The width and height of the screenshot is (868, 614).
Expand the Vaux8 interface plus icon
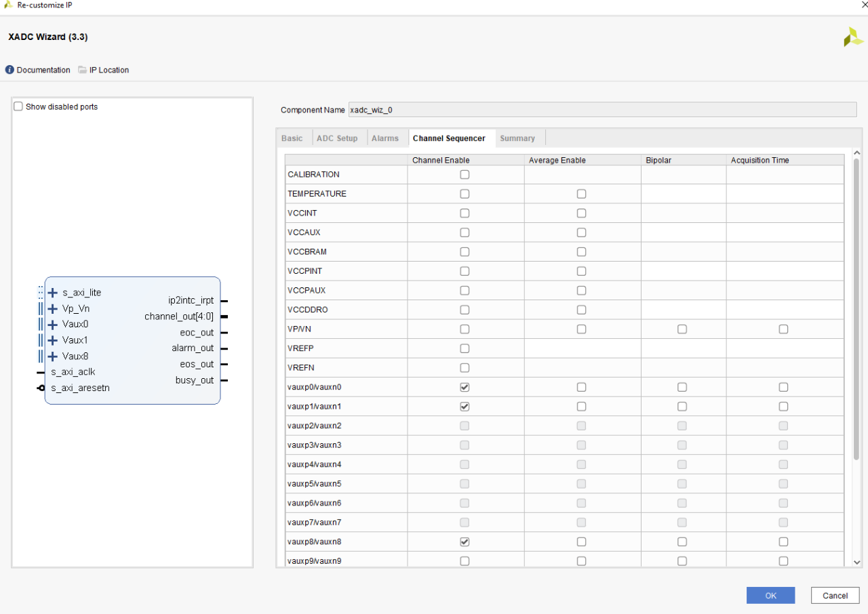tap(53, 356)
